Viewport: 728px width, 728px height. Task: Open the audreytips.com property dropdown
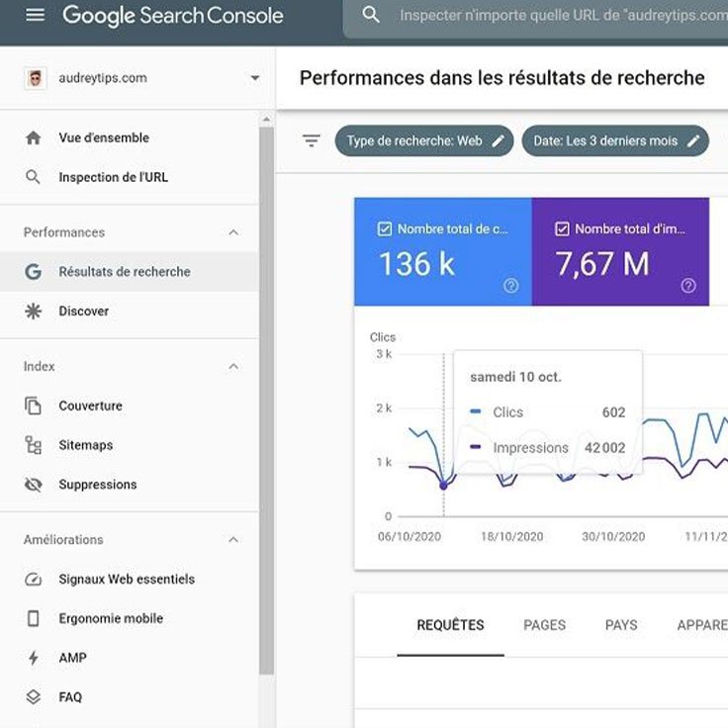click(254, 78)
